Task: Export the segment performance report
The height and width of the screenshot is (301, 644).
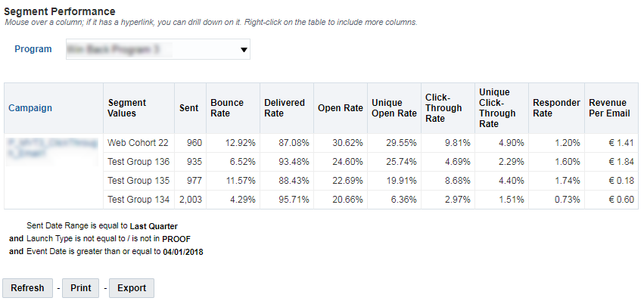Action: [x=132, y=288]
